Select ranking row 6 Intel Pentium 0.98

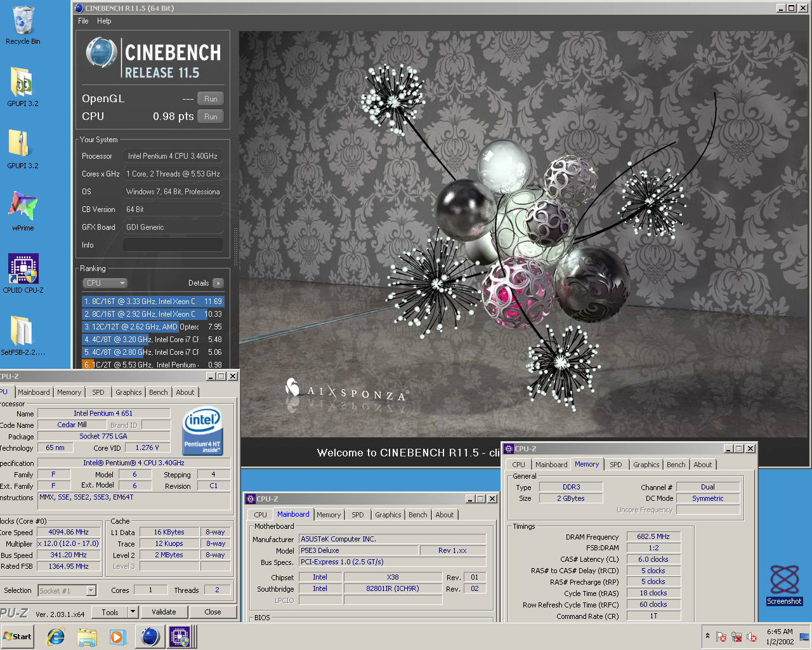click(152, 364)
